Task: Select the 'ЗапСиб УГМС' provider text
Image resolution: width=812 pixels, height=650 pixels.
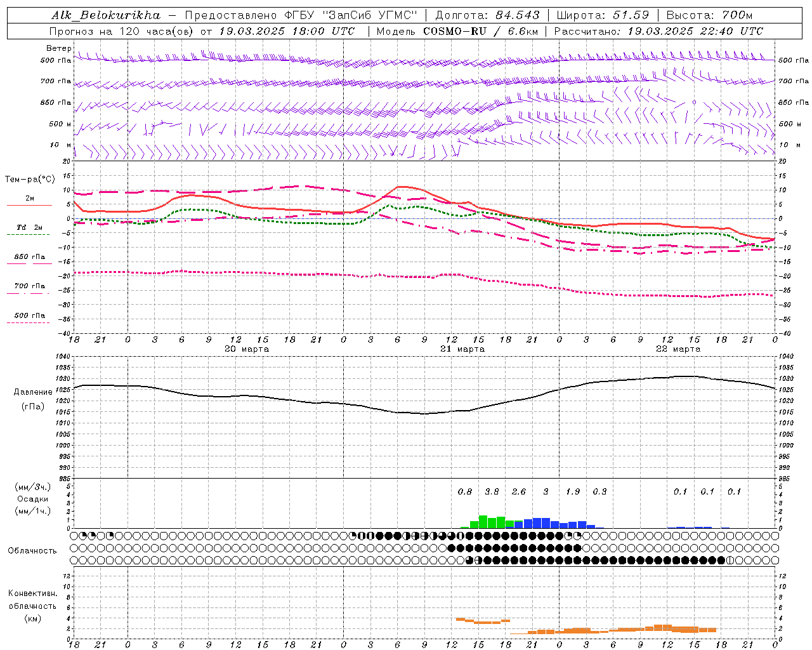Action: (371, 15)
